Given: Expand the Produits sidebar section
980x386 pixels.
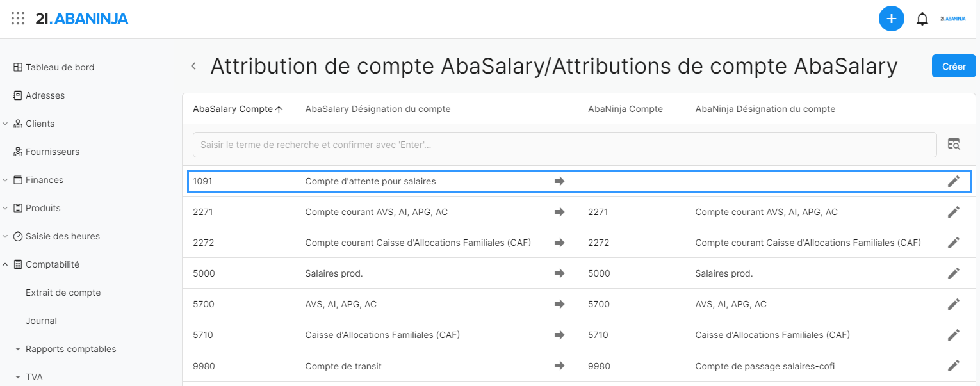Looking at the screenshot, I should 5,208.
